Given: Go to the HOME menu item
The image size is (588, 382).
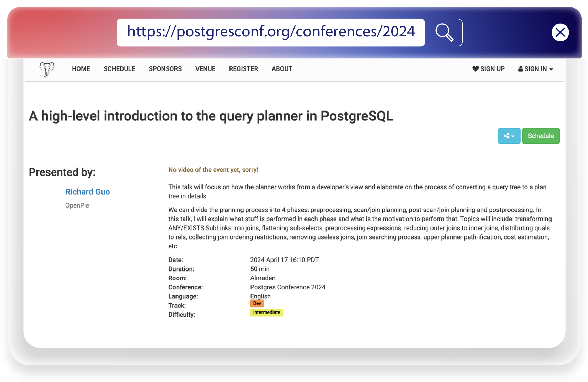Looking at the screenshot, I should pos(81,69).
